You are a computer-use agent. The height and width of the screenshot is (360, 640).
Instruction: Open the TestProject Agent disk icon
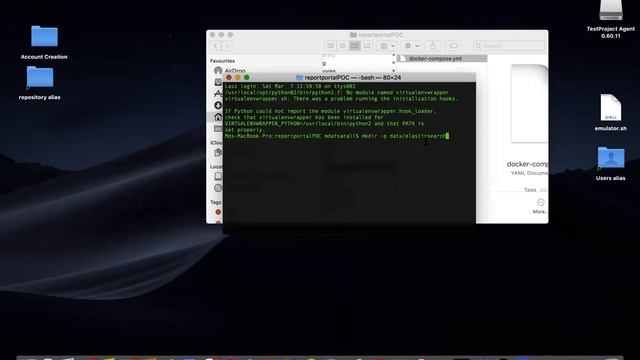[x=611, y=10]
